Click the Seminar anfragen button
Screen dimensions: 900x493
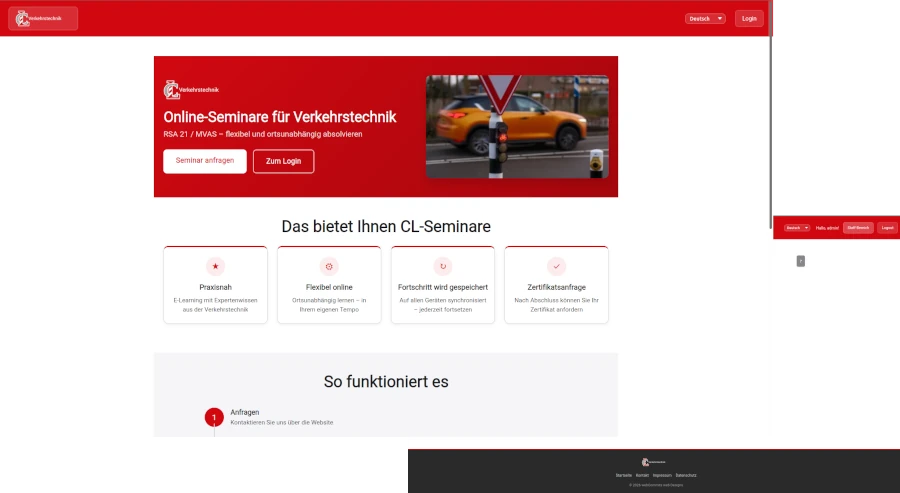tap(205, 161)
